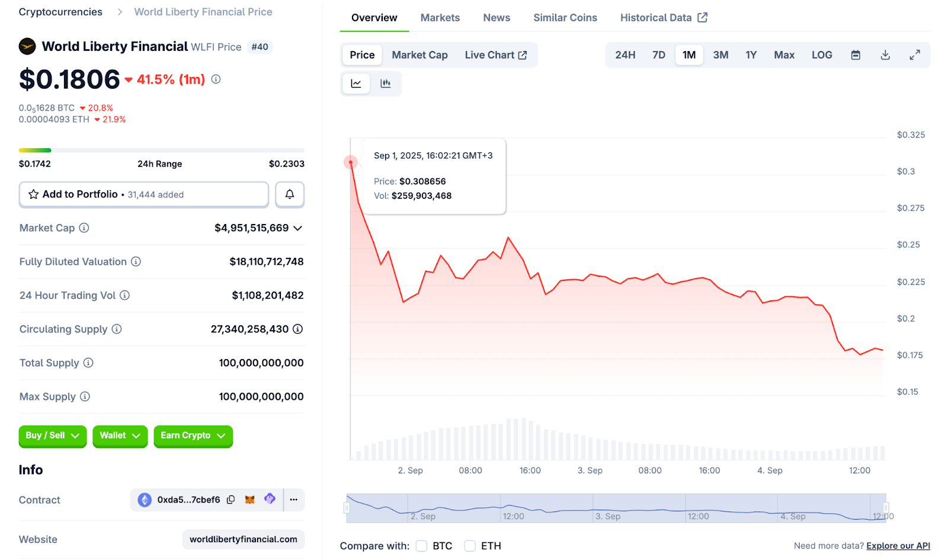The width and height of the screenshot is (948, 560).
Task: Open Explore our API link
Action: [898, 546]
